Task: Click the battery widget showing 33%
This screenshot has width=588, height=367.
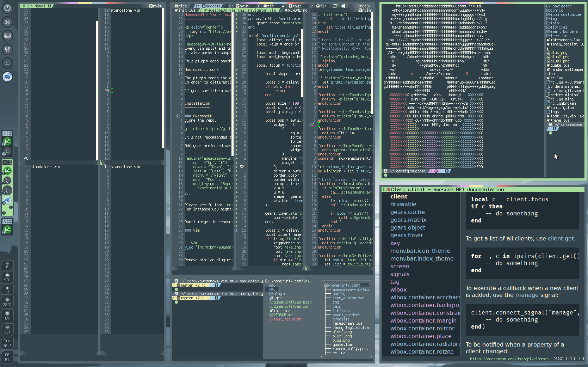Action: point(7,329)
